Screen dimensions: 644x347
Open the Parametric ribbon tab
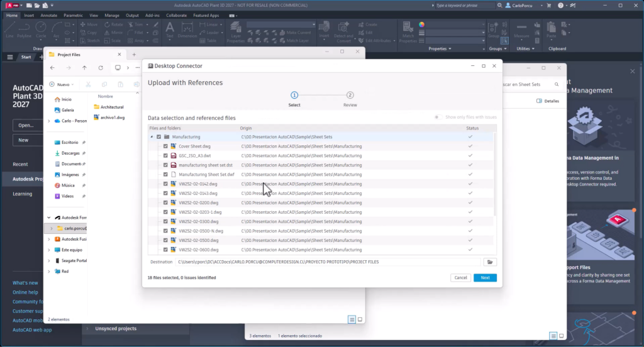tap(73, 16)
